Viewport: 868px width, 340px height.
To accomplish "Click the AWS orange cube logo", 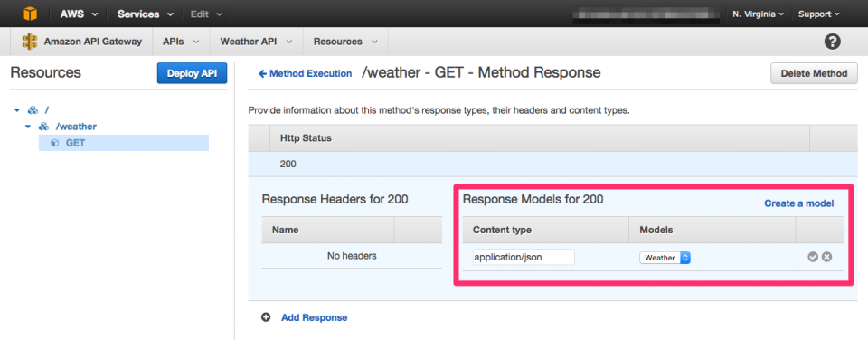I will tap(30, 14).
